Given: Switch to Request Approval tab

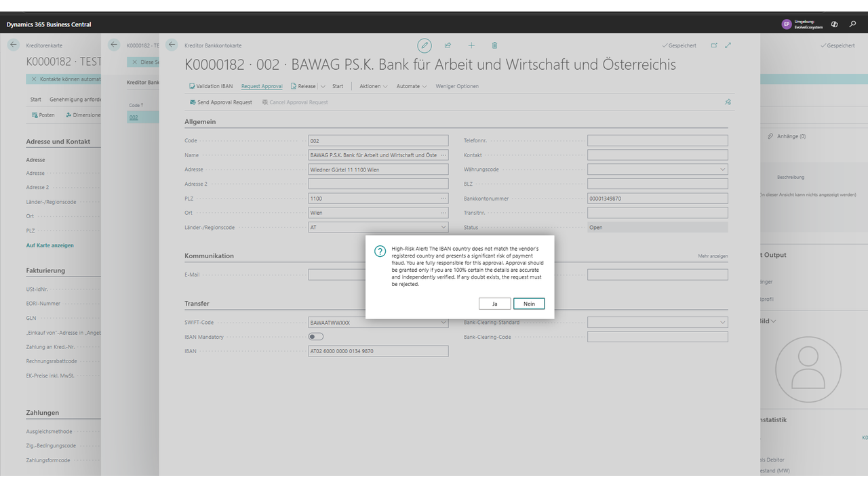Looking at the screenshot, I should (x=262, y=86).
